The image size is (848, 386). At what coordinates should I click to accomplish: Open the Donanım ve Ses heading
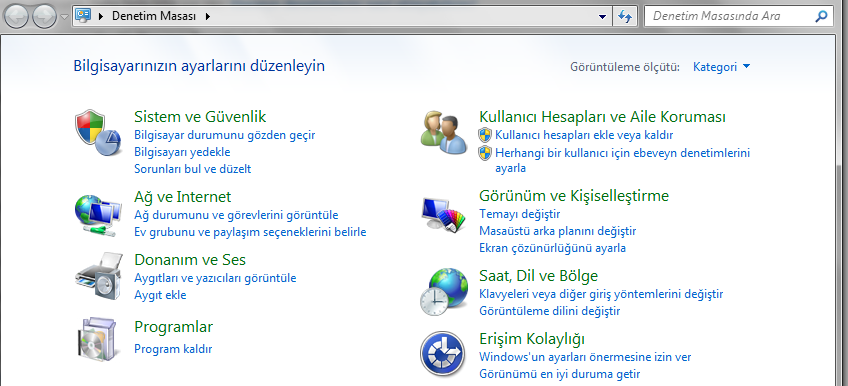tap(190, 259)
